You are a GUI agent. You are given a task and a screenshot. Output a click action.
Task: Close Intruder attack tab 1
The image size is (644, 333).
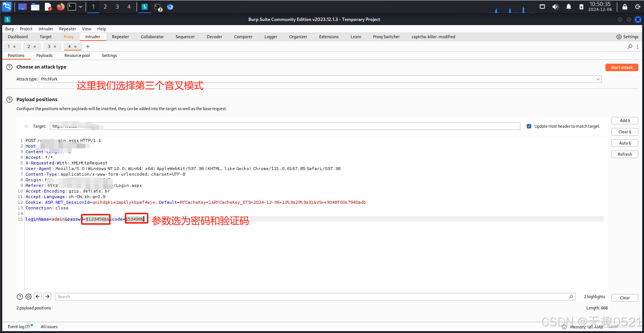coord(15,46)
